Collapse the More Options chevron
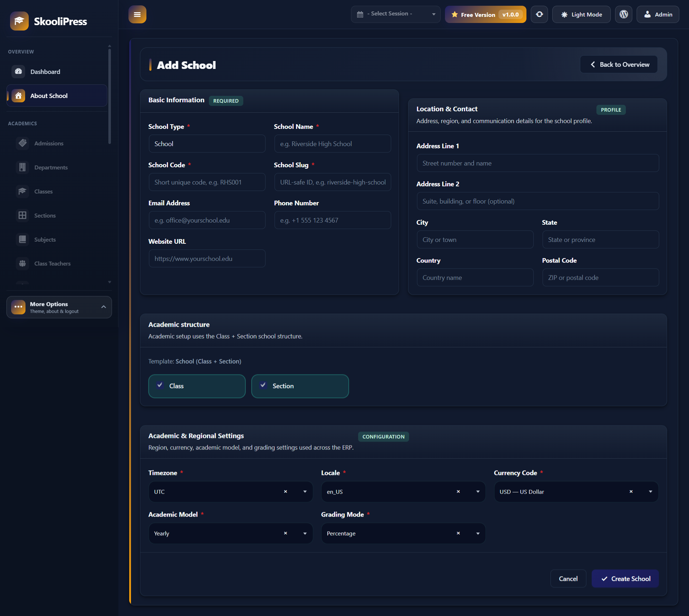Image resolution: width=689 pixels, height=616 pixels. (103, 307)
